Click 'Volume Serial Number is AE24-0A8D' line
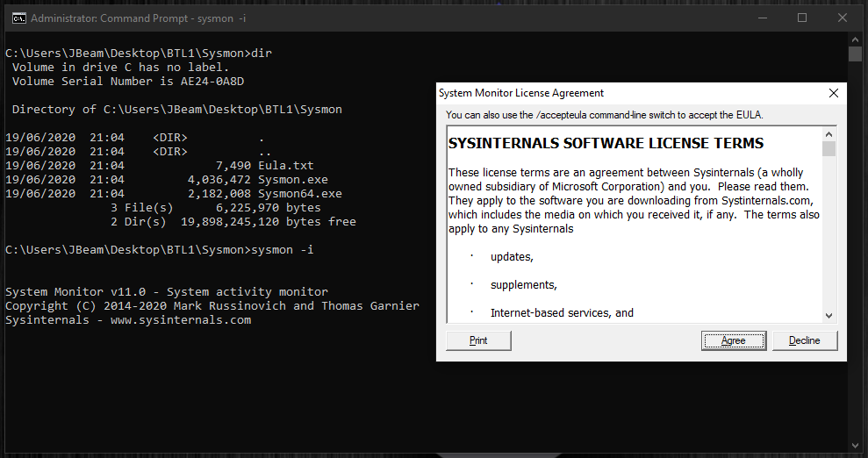This screenshot has width=868, height=458. [x=128, y=82]
